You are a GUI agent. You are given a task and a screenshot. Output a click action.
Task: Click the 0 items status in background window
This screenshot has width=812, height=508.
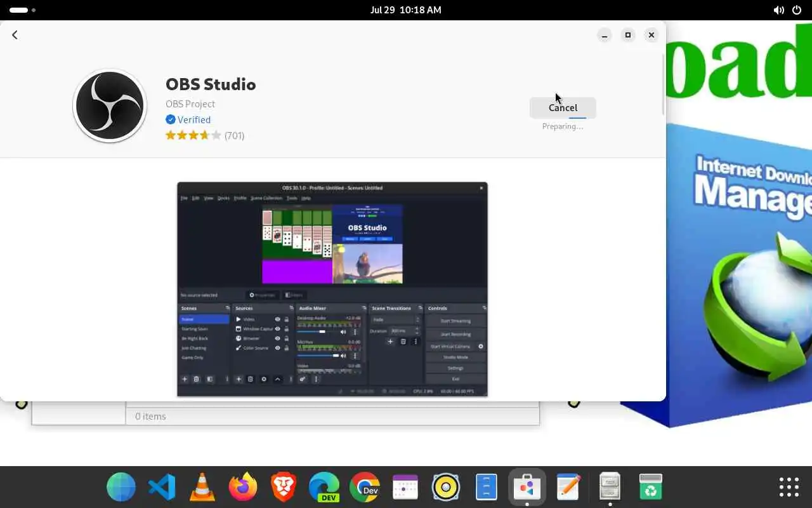coord(150,417)
